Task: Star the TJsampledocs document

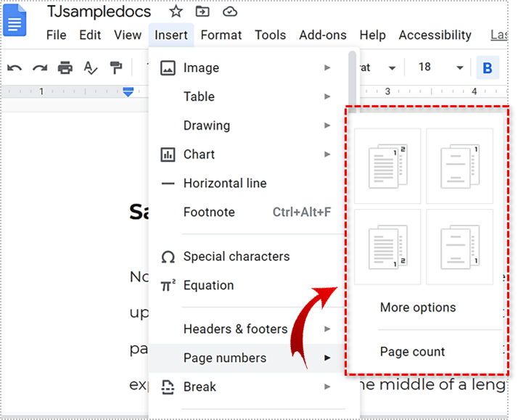Action: (x=176, y=12)
